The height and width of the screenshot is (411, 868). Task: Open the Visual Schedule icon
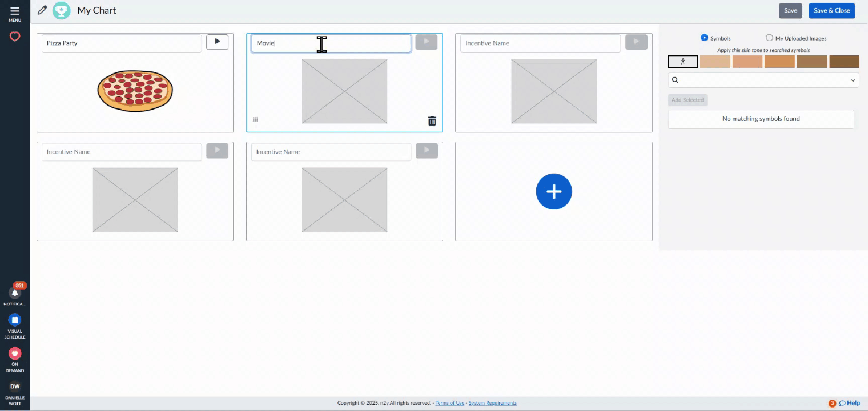click(x=15, y=320)
